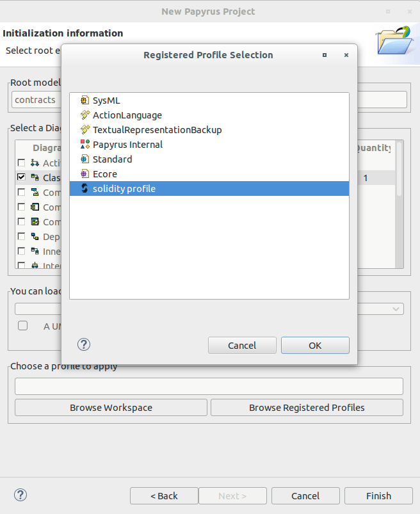The width and height of the screenshot is (420, 514).
Task: Click the profile to apply text field
Action: tap(209, 386)
